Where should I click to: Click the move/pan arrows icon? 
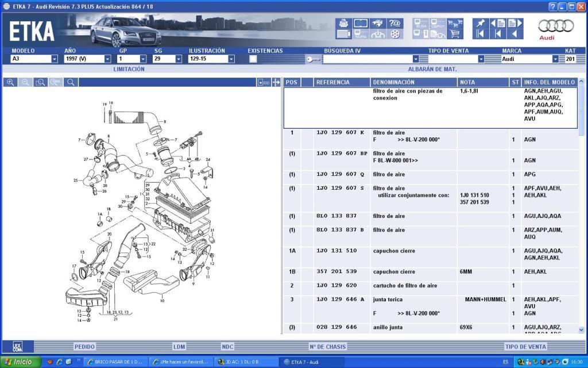(276, 82)
